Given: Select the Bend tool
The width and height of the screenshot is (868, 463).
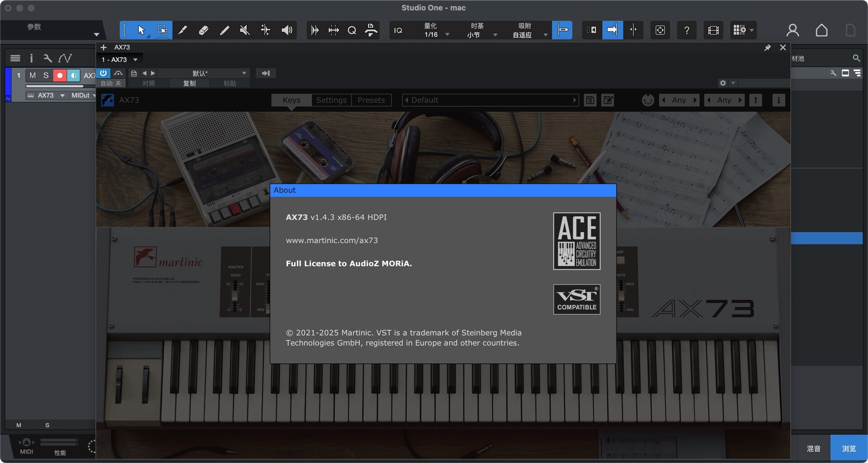Looking at the screenshot, I should pyautogui.click(x=265, y=30).
